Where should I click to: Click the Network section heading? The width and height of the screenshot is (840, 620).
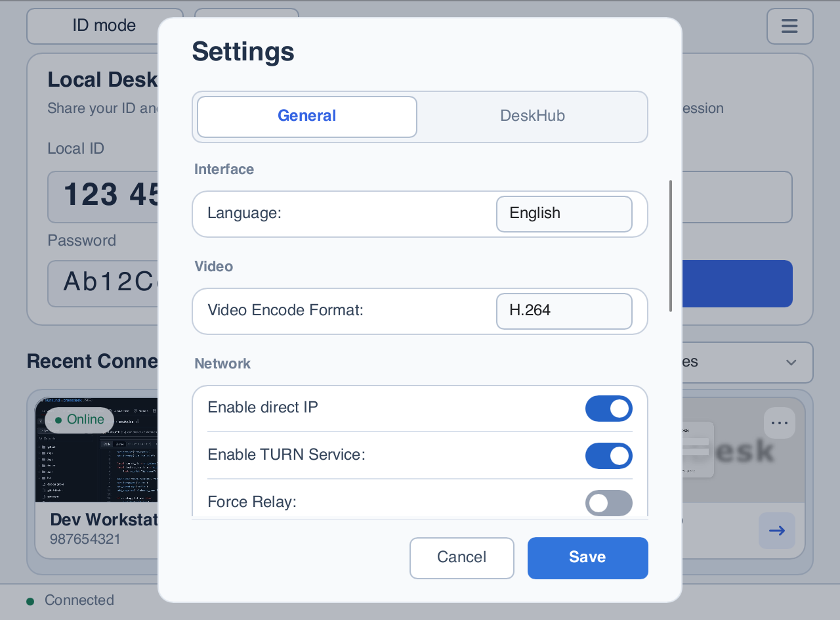click(222, 364)
